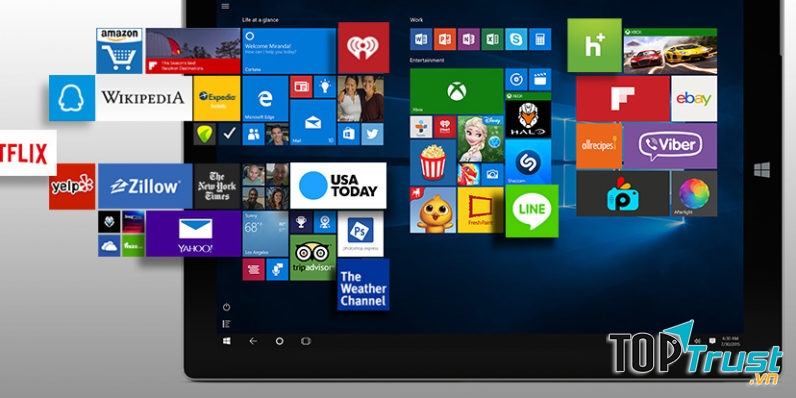Open the two women photo tile

360,98
